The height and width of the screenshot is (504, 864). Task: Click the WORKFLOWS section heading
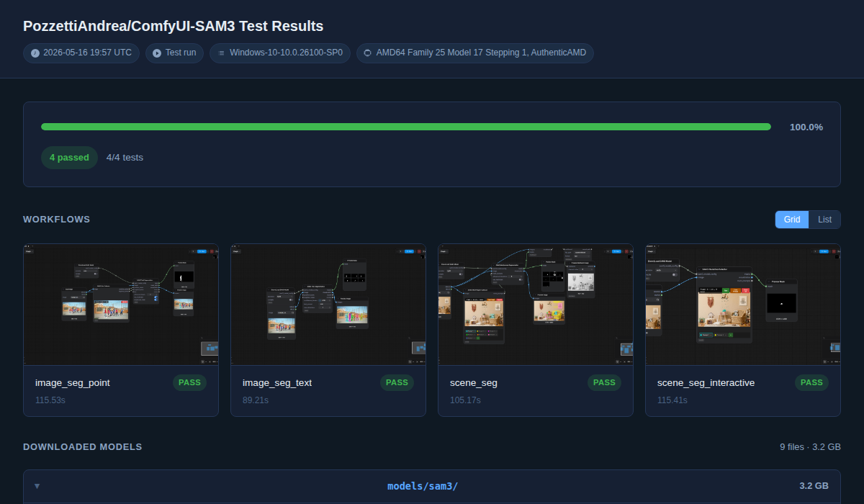(x=57, y=220)
